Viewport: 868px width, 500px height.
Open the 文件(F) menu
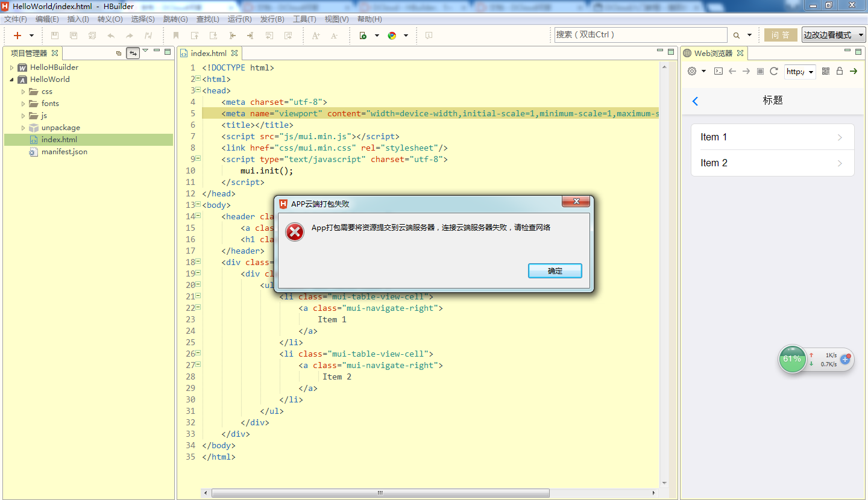point(16,19)
